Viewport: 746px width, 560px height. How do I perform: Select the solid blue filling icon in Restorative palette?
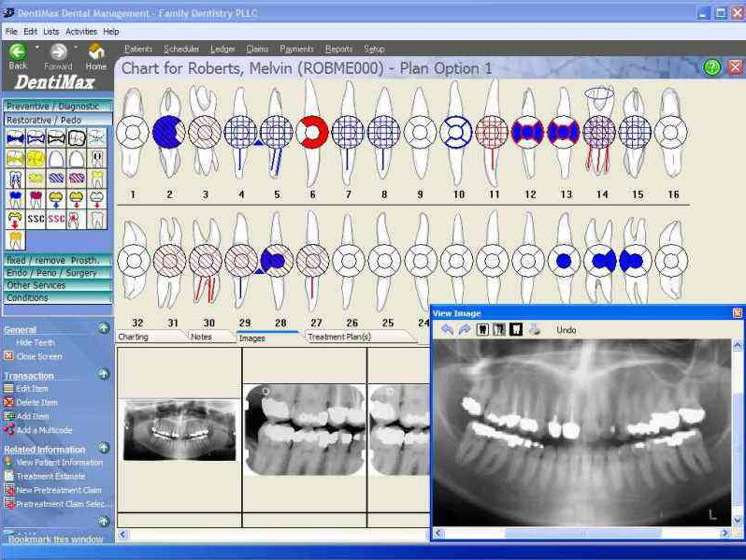click(16, 138)
